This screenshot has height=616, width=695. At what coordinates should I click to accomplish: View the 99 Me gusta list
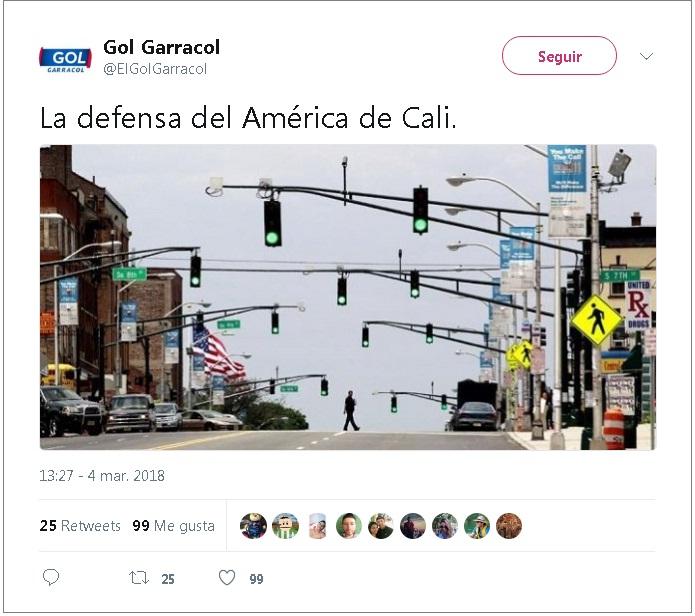coord(173,526)
